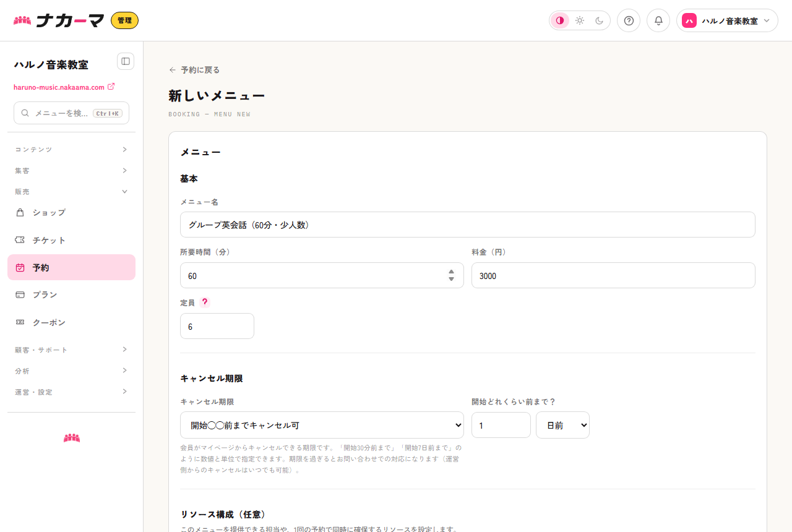Open プラン in the sidebar
Screen dimensions: 792x532
(x=71, y=295)
